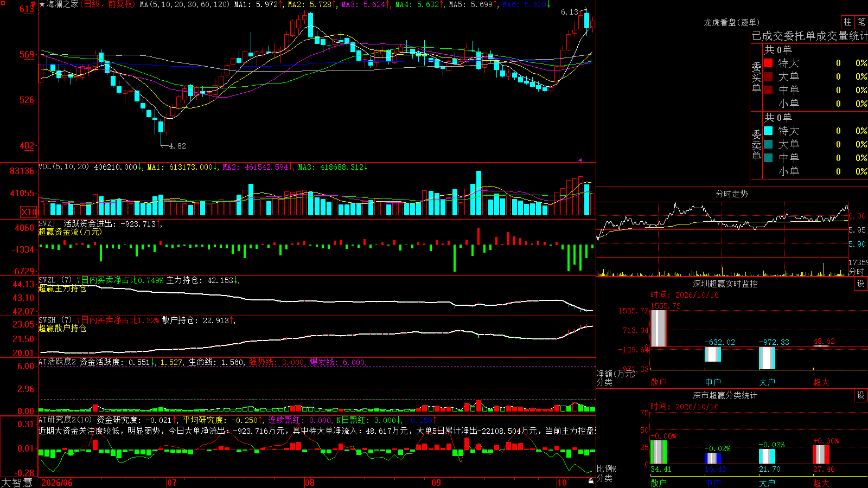Click the red question mark icon at chart corner

coord(33,4)
